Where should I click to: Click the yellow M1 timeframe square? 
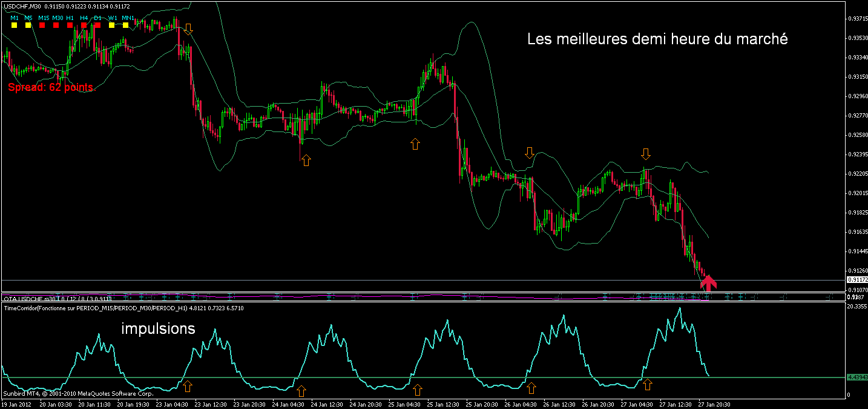click(x=14, y=25)
